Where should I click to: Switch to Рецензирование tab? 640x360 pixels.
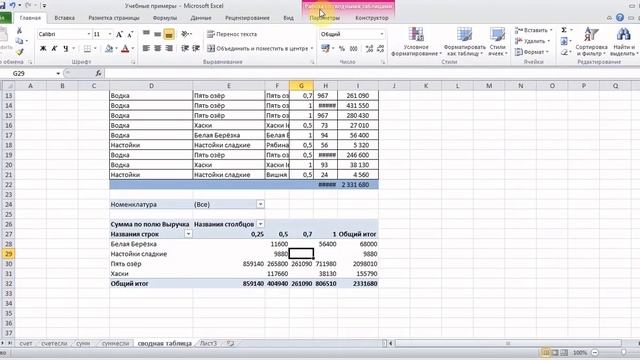[247, 18]
